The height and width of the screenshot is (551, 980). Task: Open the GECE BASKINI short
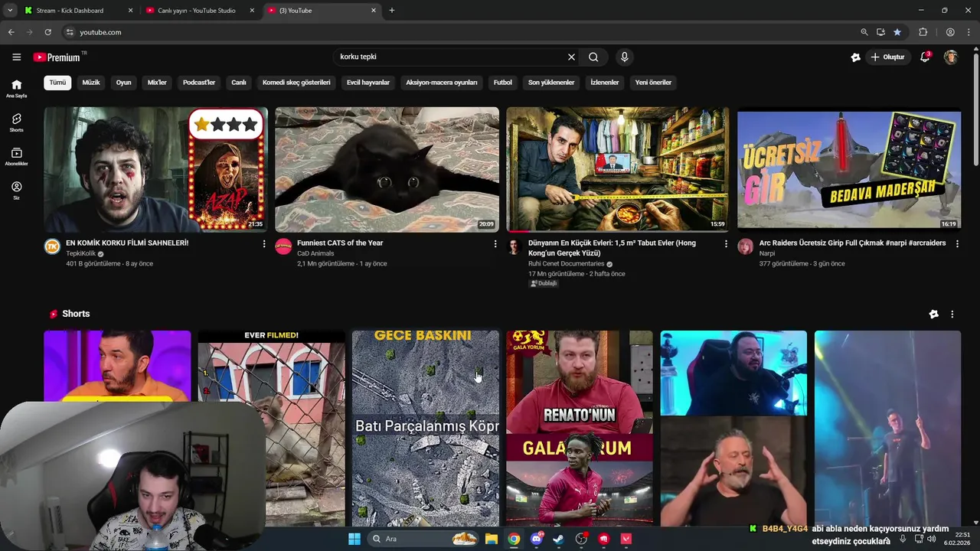(x=425, y=429)
